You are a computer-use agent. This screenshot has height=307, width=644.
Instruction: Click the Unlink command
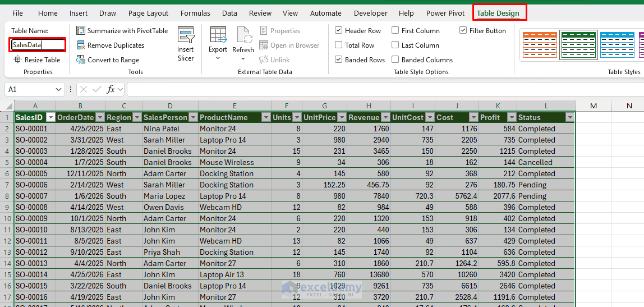click(x=274, y=60)
